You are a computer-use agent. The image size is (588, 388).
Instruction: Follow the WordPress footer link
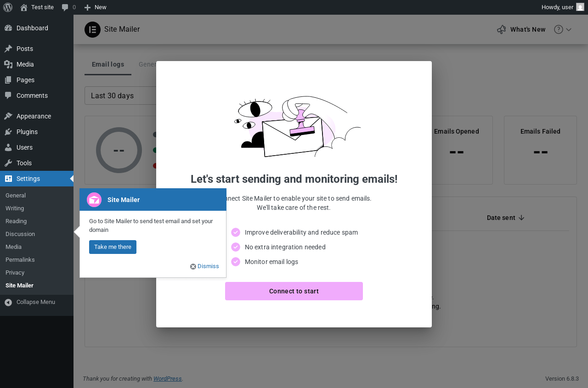coord(168,379)
